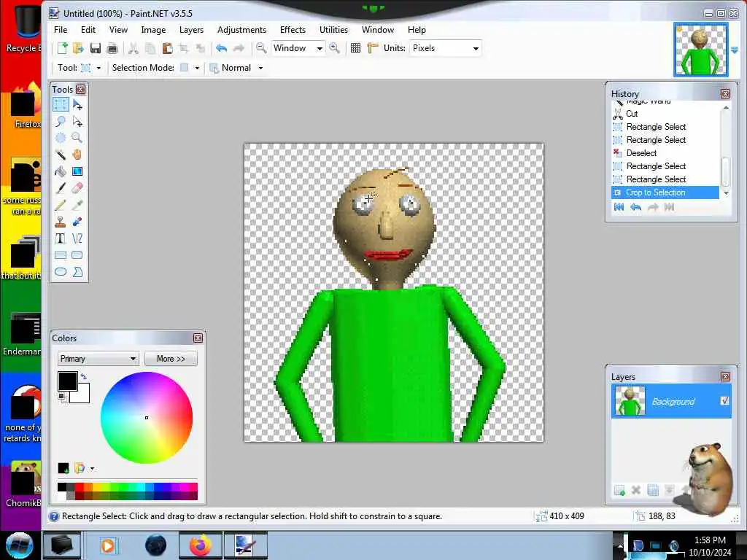Image resolution: width=747 pixels, height=560 pixels.
Task: Click the primary black color swatch
Action: click(67, 381)
